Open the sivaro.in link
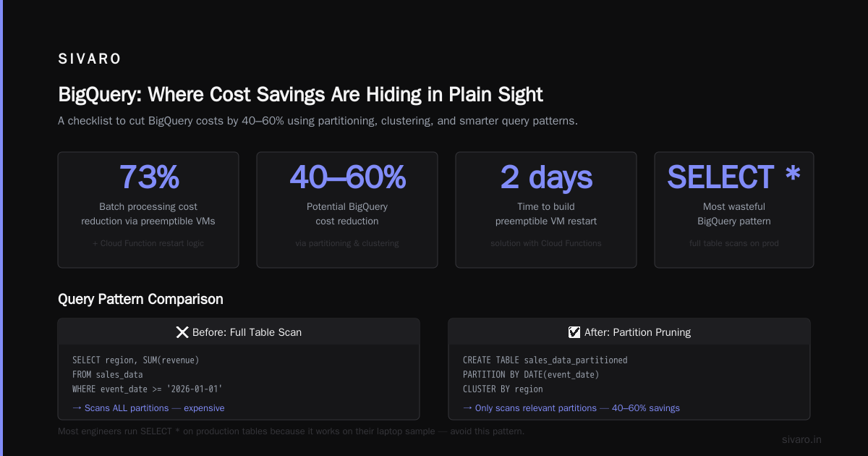Viewport: 868px width, 456px height. (x=801, y=439)
